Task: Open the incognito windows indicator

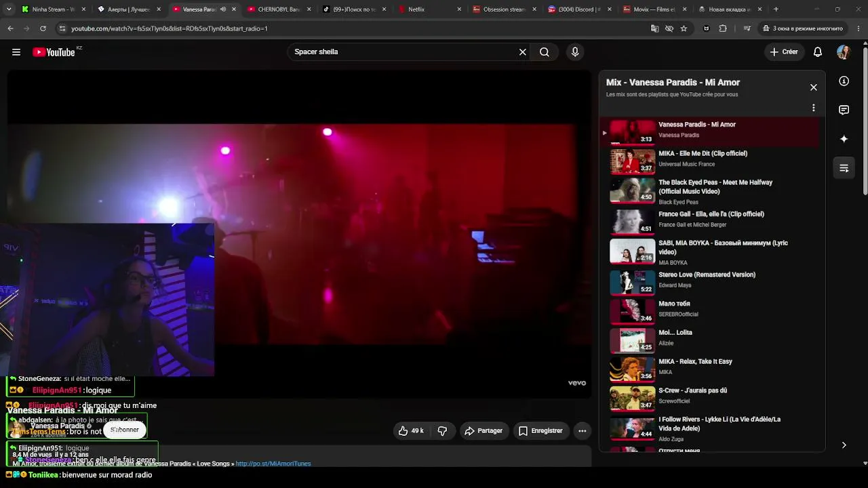Action: click(x=803, y=28)
